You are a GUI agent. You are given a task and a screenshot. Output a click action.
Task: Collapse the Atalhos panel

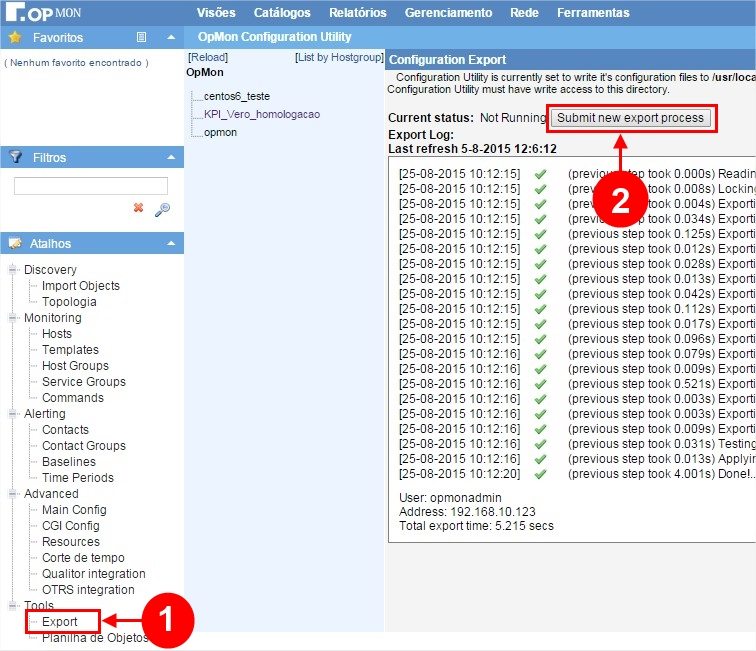pos(170,243)
